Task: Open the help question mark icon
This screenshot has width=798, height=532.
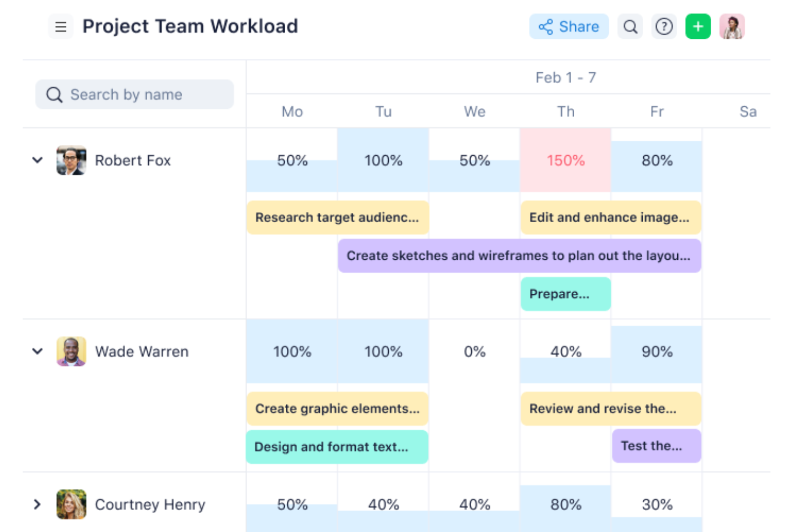Action: coord(664,26)
